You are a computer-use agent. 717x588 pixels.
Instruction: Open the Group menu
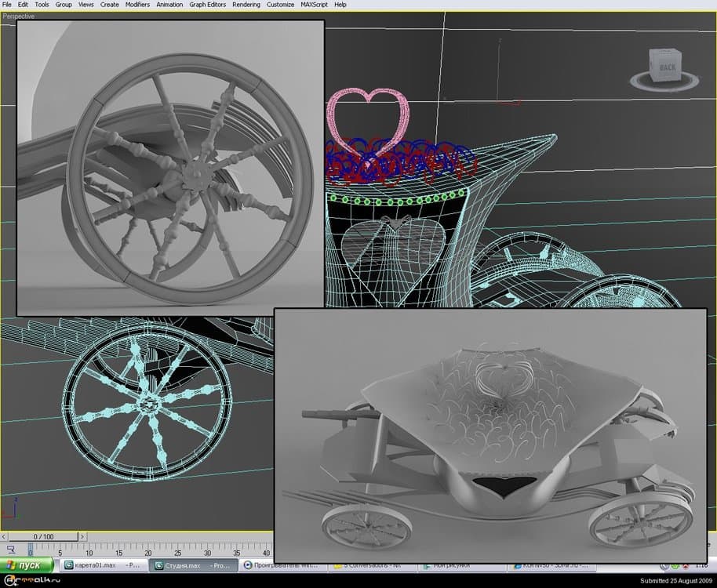click(x=64, y=5)
